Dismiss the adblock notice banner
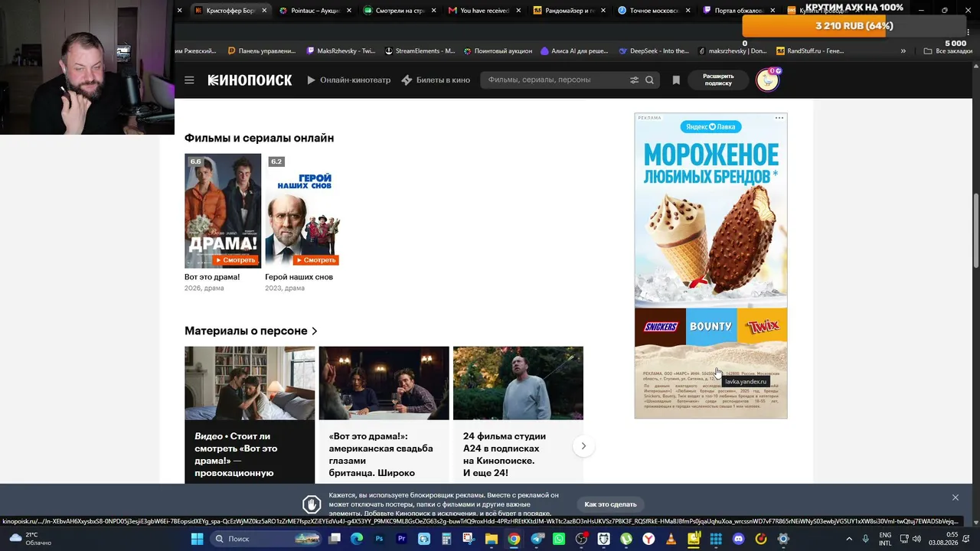980x551 pixels. 955,497
